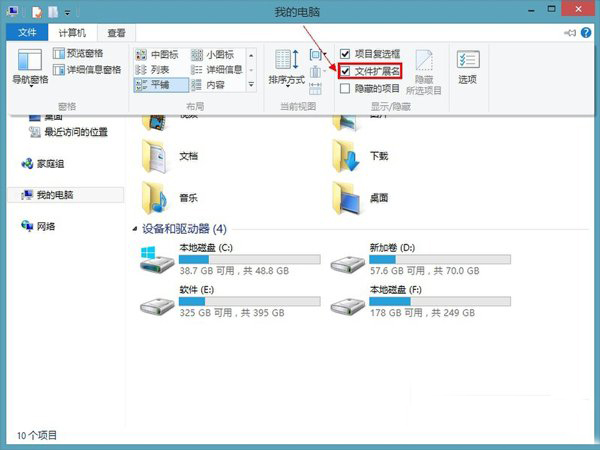
Task: Select New Volume (D:) drive icon
Action: 347,263
